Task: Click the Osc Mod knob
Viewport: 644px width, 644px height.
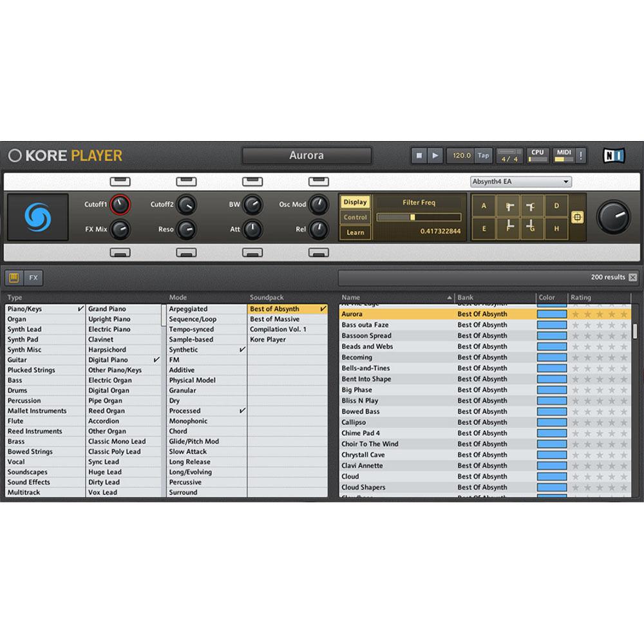Action: 318,205
